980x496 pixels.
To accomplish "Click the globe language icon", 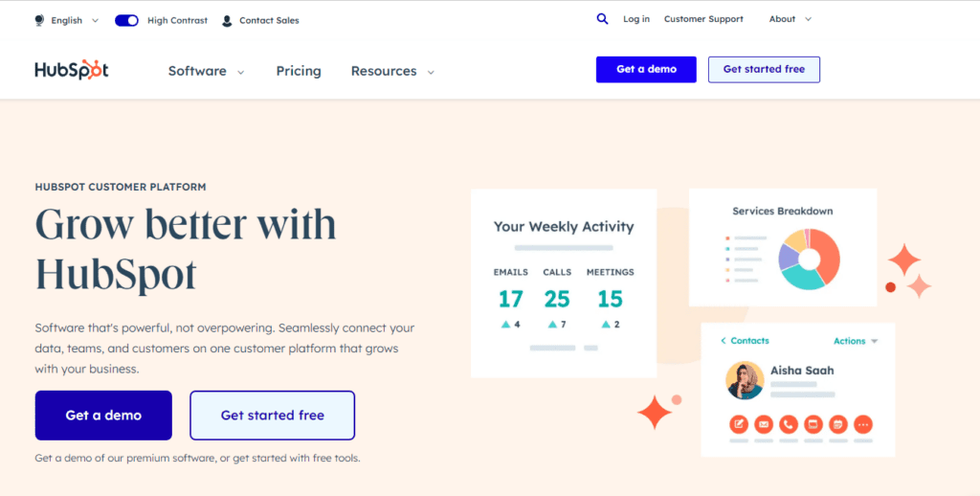I will [39, 20].
